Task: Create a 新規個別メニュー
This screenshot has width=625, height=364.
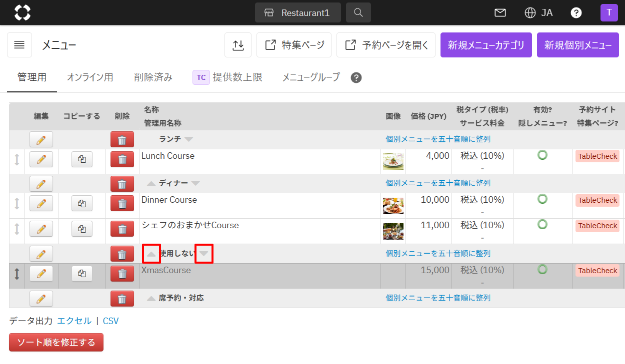Action: pos(578,45)
